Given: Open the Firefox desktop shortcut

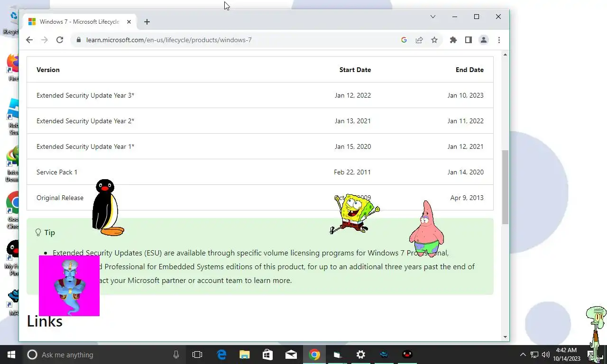Looking at the screenshot, I should tap(13, 67).
